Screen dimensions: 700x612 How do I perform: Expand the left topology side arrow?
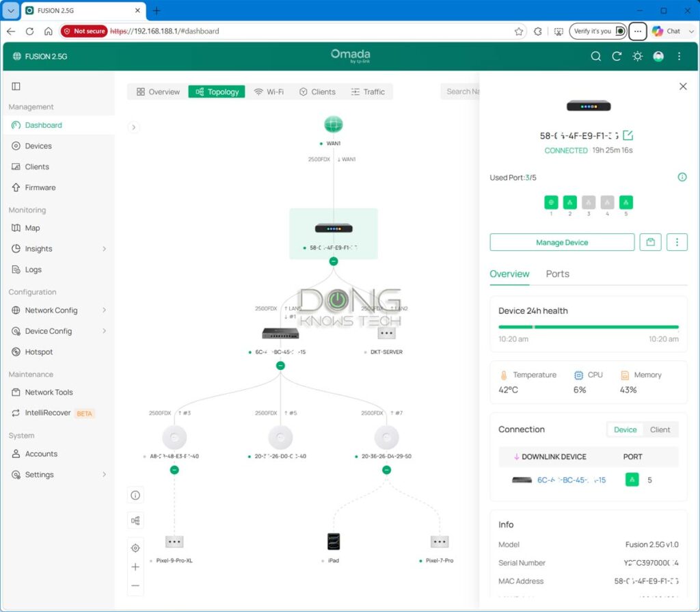coord(133,127)
